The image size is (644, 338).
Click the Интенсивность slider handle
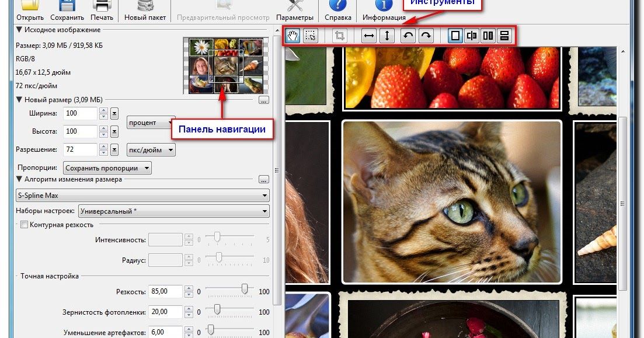click(217, 237)
